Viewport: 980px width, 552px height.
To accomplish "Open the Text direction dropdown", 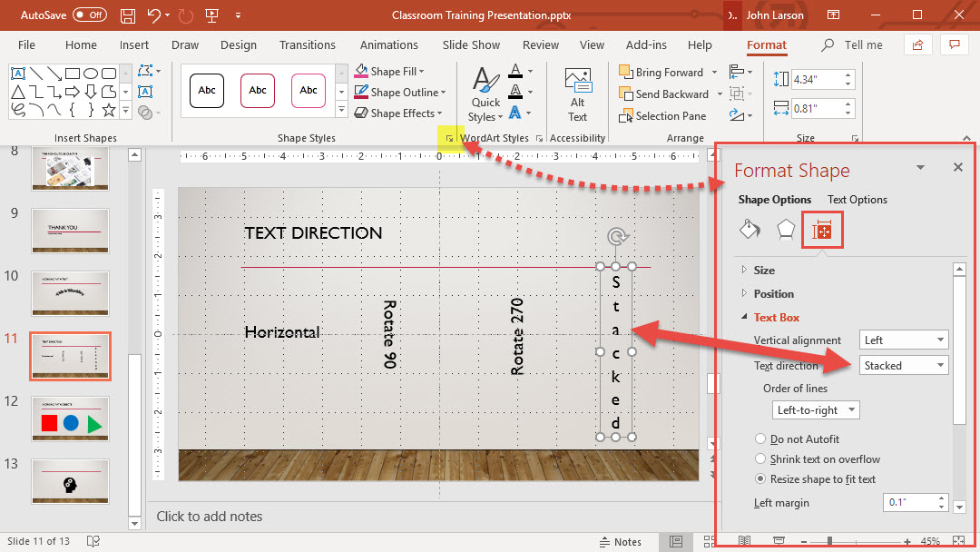I will (903, 366).
